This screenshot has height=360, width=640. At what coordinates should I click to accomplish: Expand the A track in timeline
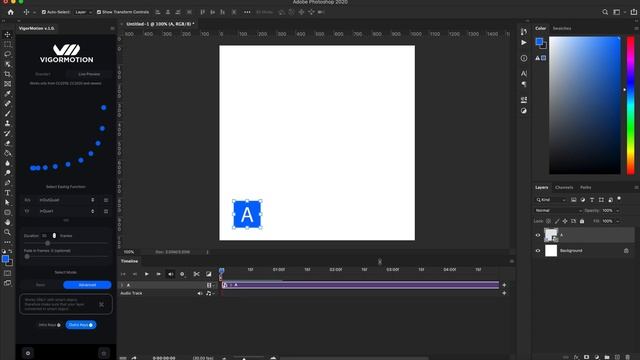coord(122,285)
